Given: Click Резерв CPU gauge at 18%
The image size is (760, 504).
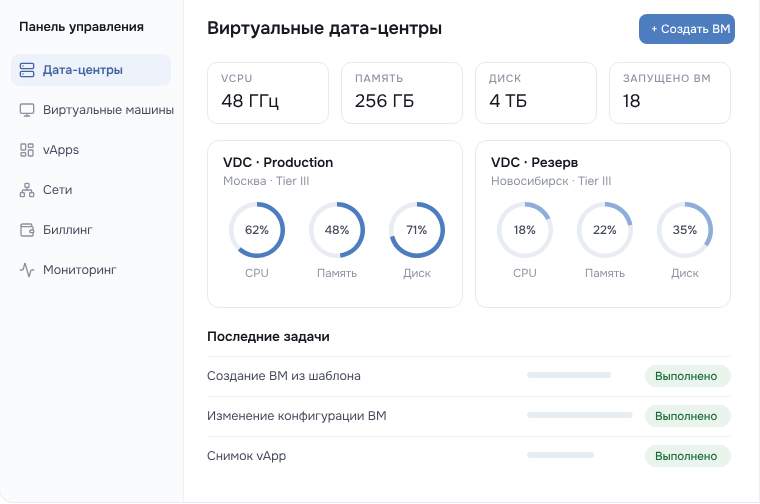Looking at the screenshot, I should [525, 230].
